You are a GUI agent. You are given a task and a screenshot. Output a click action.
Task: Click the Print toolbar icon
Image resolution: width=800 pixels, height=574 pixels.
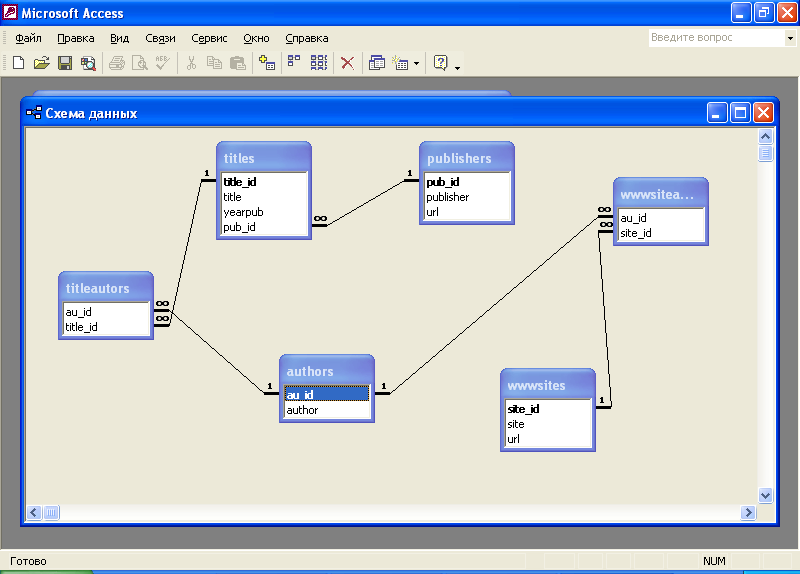coord(117,63)
